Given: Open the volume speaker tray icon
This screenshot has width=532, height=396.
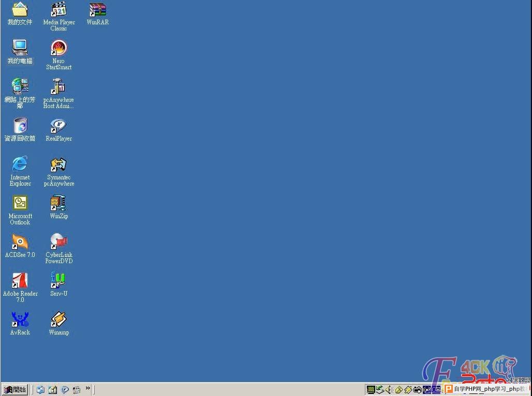Looking at the screenshot, I should 389,390.
